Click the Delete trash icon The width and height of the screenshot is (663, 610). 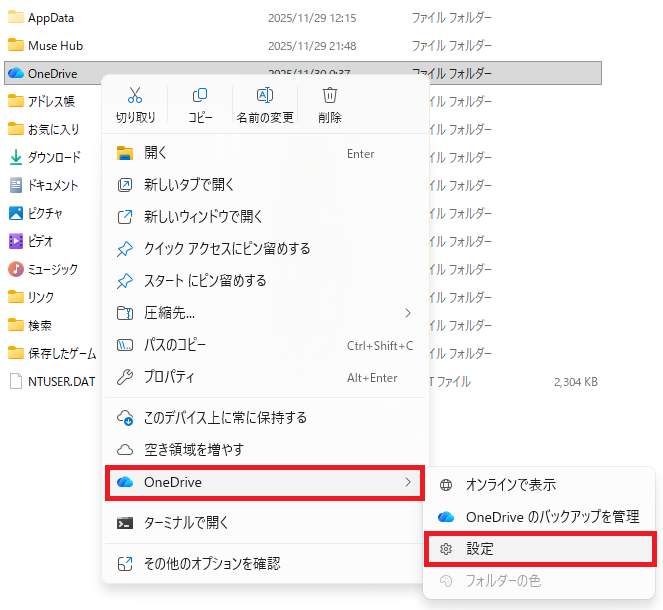(329, 96)
